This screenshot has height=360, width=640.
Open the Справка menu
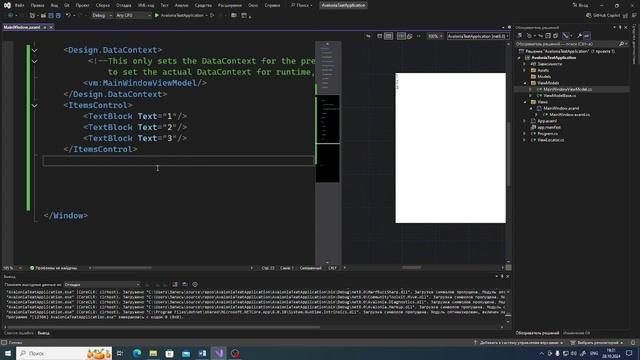[x=272, y=5]
